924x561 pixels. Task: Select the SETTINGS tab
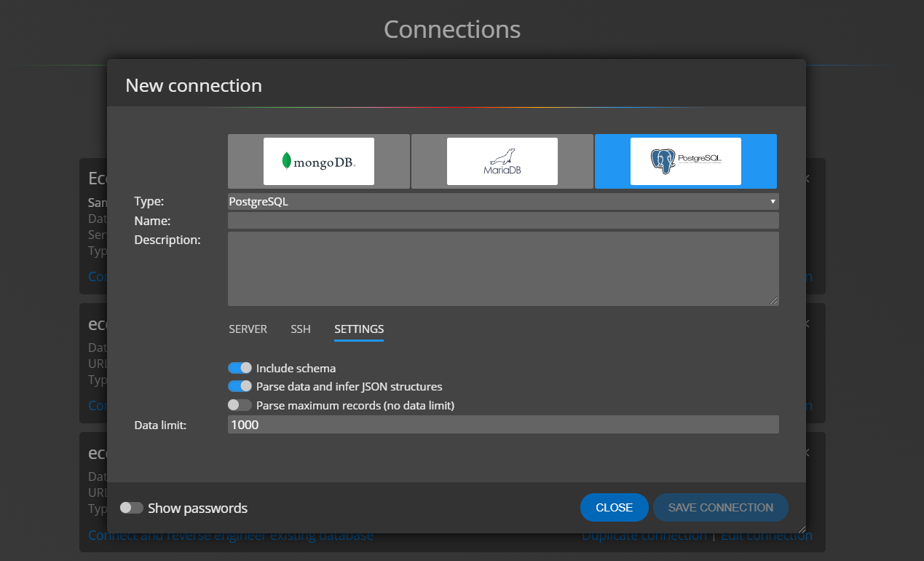pos(359,329)
